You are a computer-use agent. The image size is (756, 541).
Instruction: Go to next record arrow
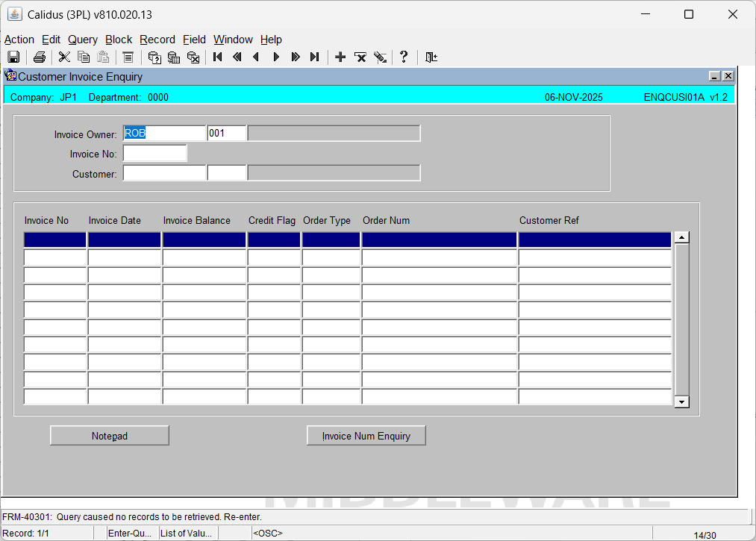click(276, 57)
